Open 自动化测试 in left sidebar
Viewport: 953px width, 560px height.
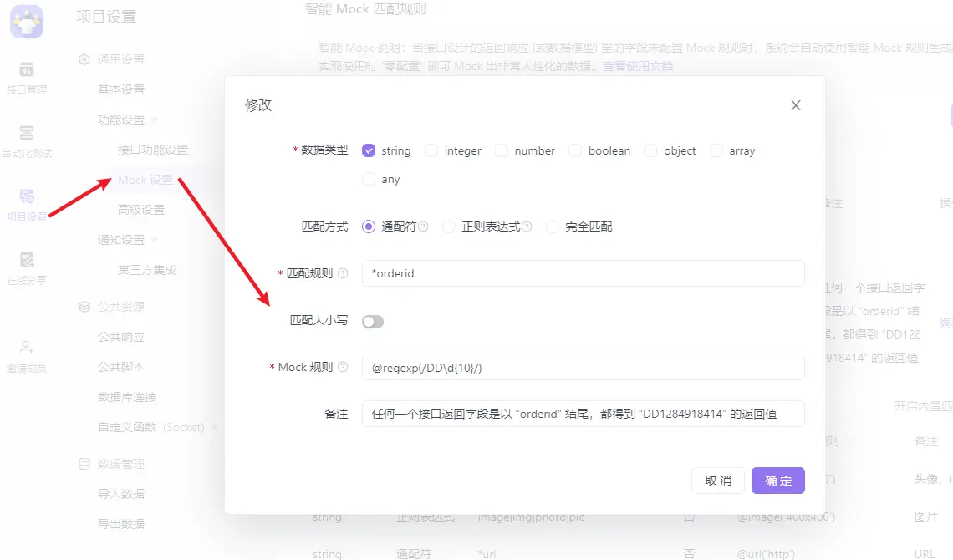click(27, 141)
